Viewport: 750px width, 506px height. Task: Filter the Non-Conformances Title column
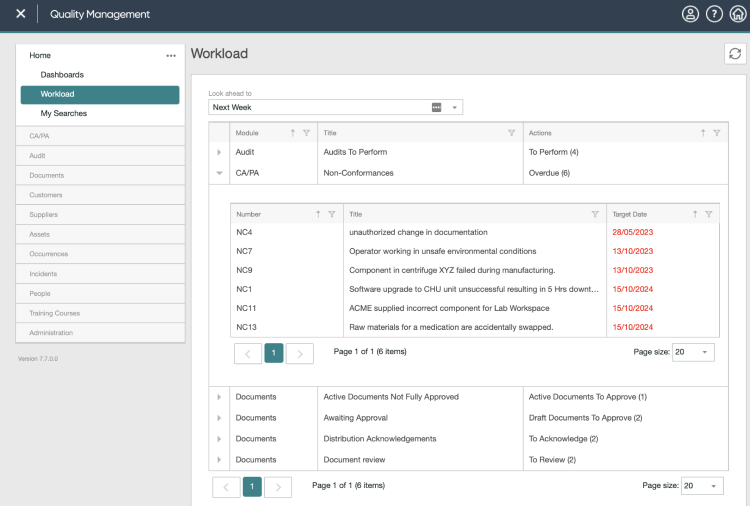pyautogui.click(x=595, y=214)
